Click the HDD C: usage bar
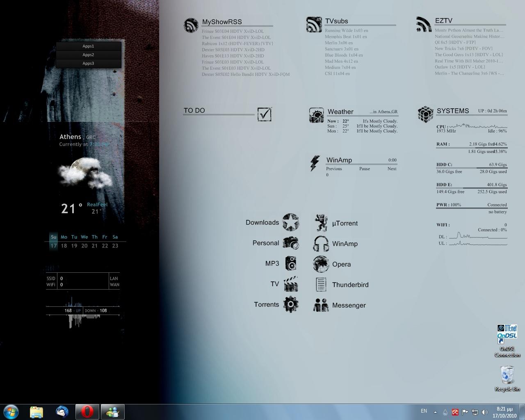Image resolution: width=525 pixels, height=420 pixels. (x=471, y=168)
